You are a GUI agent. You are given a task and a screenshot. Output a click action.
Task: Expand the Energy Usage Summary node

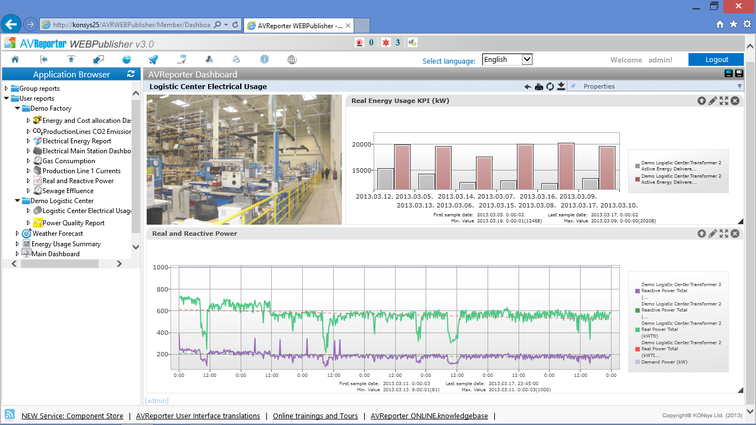click(17, 244)
